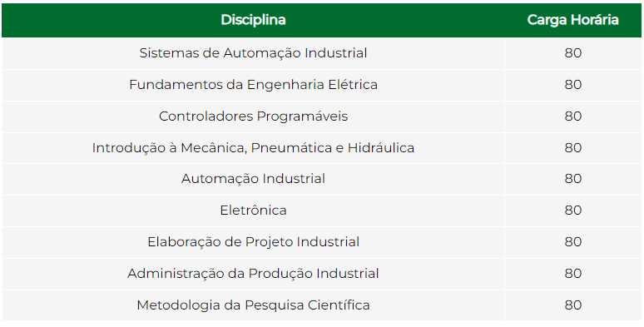
Task: Click the 80 hours for Sistemas de Automação
Action: (x=573, y=53)
